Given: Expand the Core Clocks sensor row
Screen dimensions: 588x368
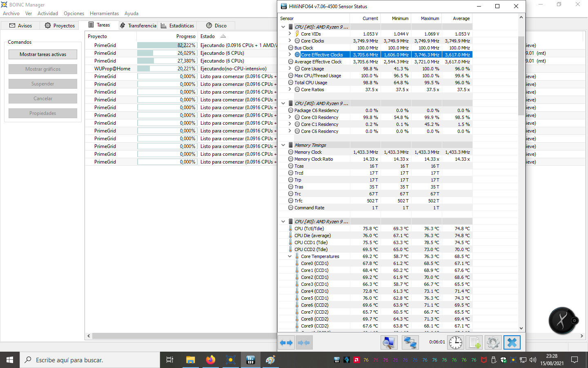Looking at the screenshot, I should click(x=290, y=41).
